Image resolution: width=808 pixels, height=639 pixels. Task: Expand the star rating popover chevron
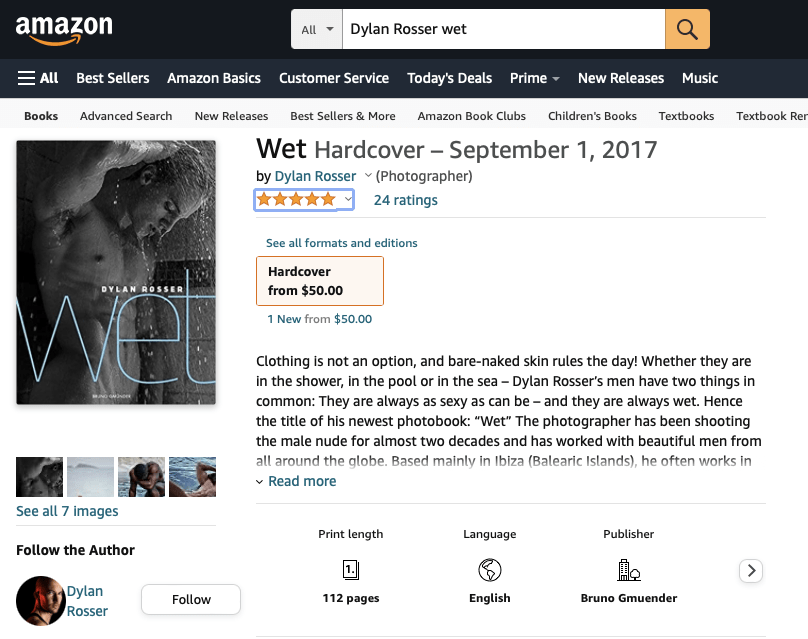tap(348, 199)
